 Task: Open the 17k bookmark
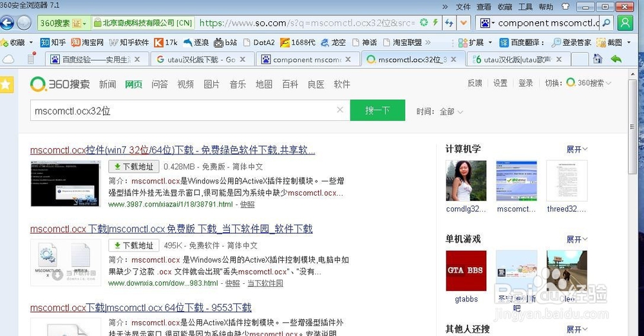pyautogui.click(x=166, y=42)
